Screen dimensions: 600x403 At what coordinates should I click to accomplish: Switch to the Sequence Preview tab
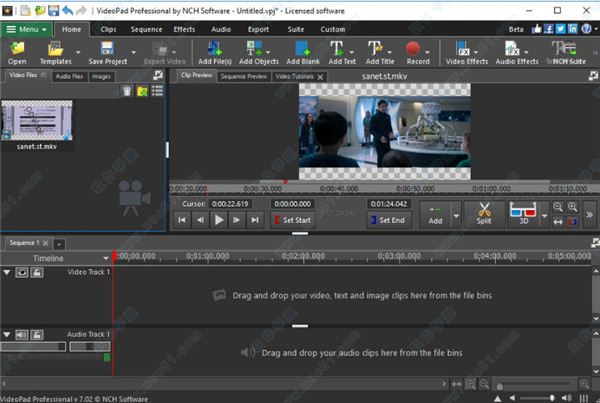(244, 77)
